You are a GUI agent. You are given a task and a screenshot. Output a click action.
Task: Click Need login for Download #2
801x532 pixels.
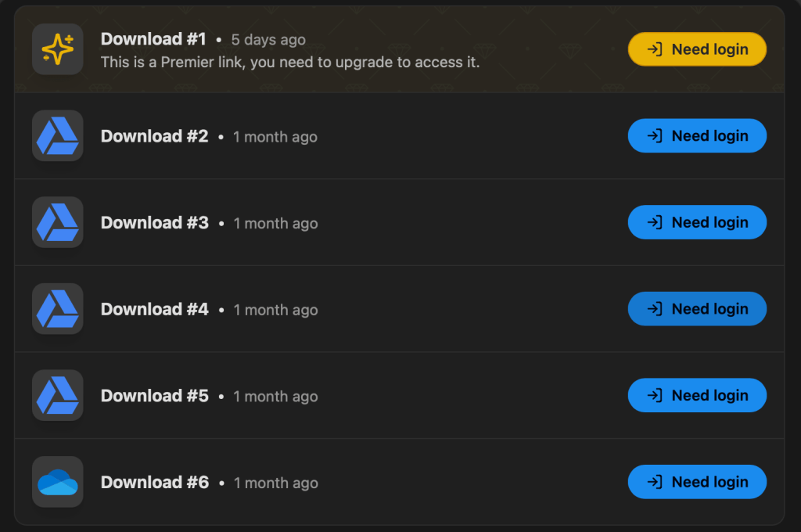click(697, 135)
